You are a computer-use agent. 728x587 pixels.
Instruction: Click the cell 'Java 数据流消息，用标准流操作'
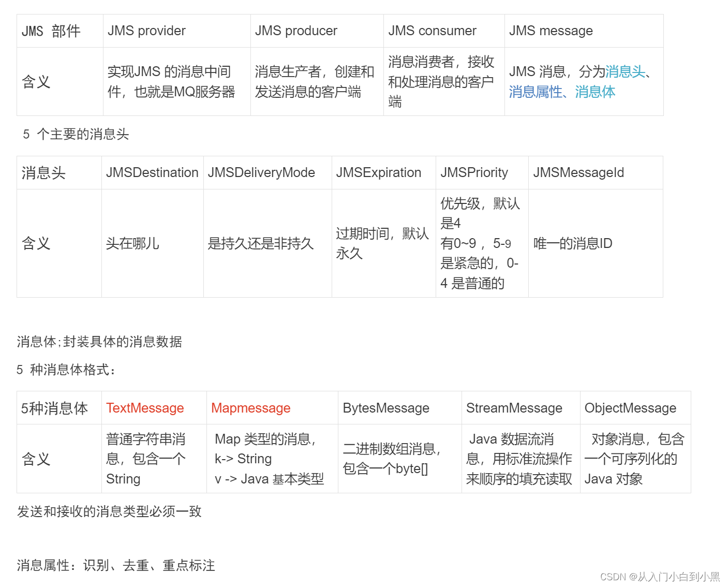521,459
